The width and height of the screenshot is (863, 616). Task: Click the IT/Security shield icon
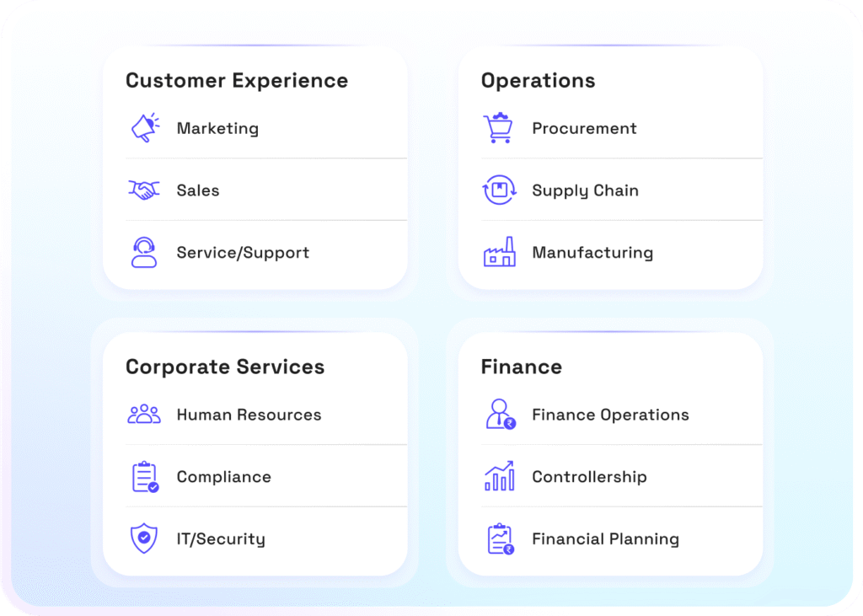[144, 538]
